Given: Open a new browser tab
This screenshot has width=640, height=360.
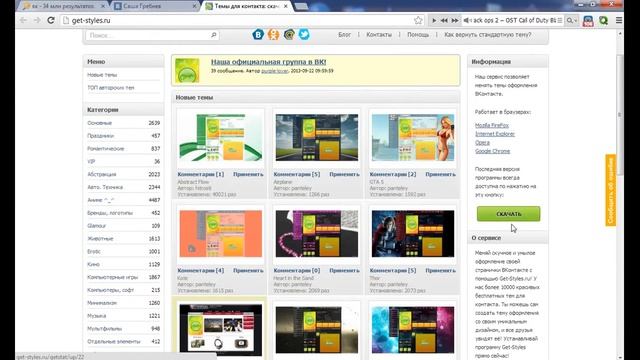Looking at the screenshot, I should tap(301, 6).
